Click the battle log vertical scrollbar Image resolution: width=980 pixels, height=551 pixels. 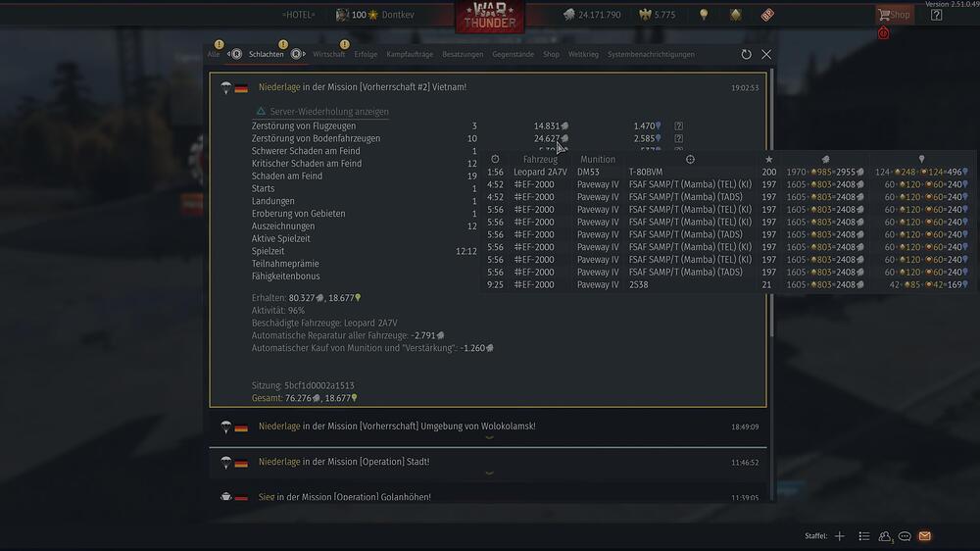coord(772,203)
